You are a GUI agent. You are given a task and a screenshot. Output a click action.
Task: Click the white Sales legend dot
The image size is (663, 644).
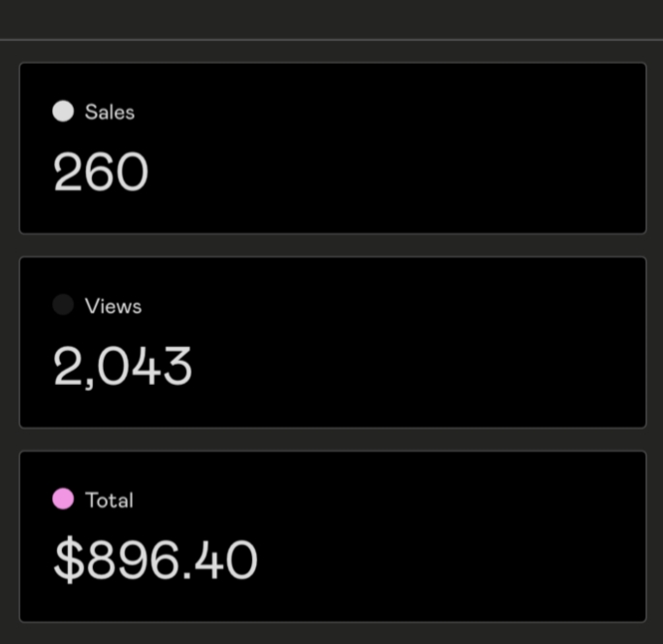(x=63, y=112)
